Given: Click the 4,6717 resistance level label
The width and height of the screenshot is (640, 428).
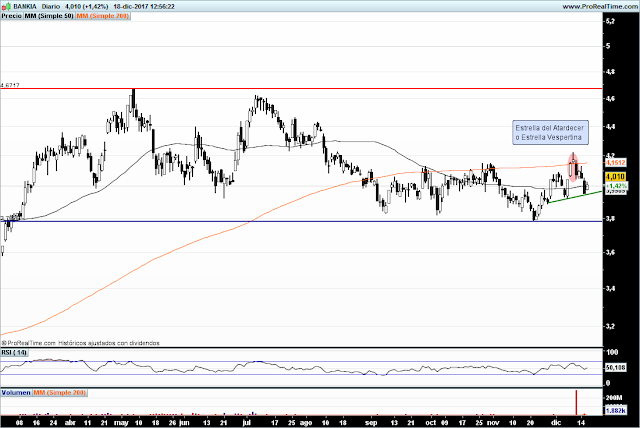Looking at the screenshot, I should pyautogui.click(x=10, y=85).
